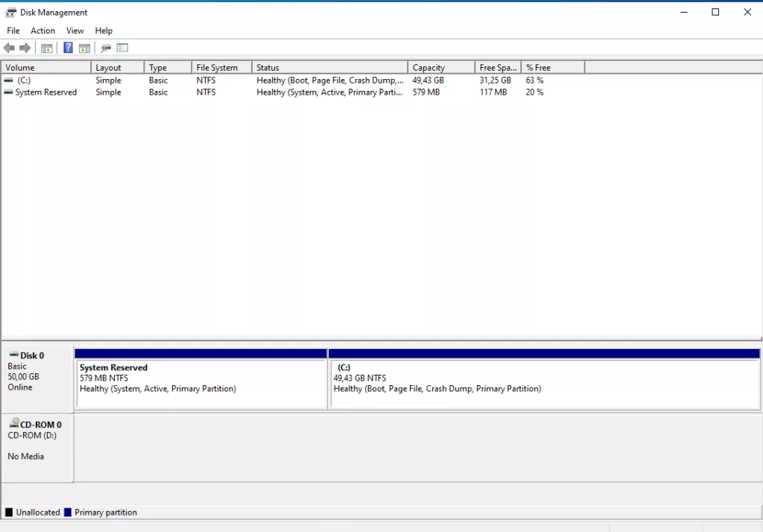This screenshot has width=763, height=532.
Task: Click the Forward arrow in the toolbar
Action: (25, 48)
